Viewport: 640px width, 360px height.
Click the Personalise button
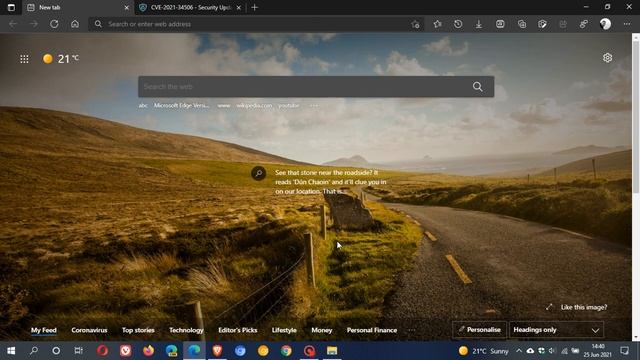click(x=479, y=330)
